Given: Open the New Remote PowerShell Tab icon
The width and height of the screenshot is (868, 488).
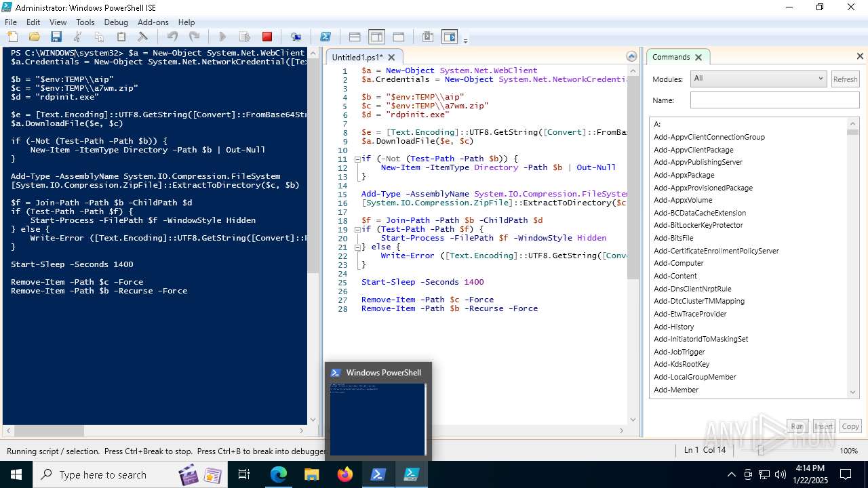Looking at the screenshot, I should (x=296, y=37).
